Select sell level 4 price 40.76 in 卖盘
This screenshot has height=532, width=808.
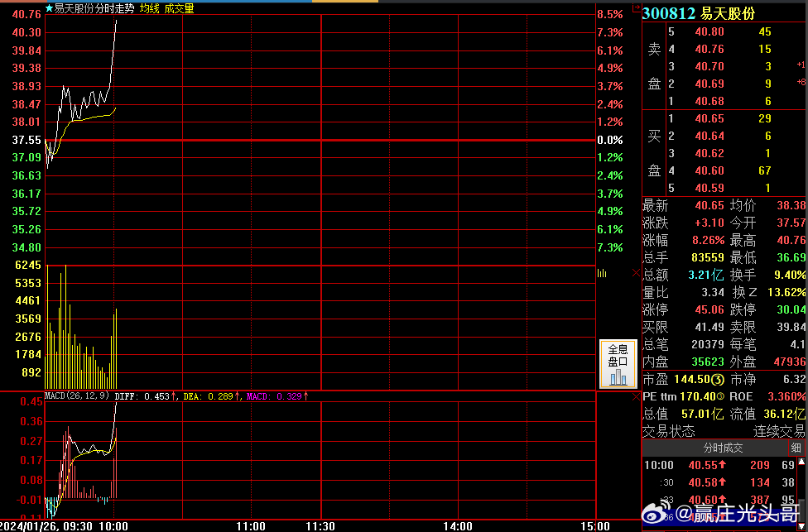[x=709, y=50]
